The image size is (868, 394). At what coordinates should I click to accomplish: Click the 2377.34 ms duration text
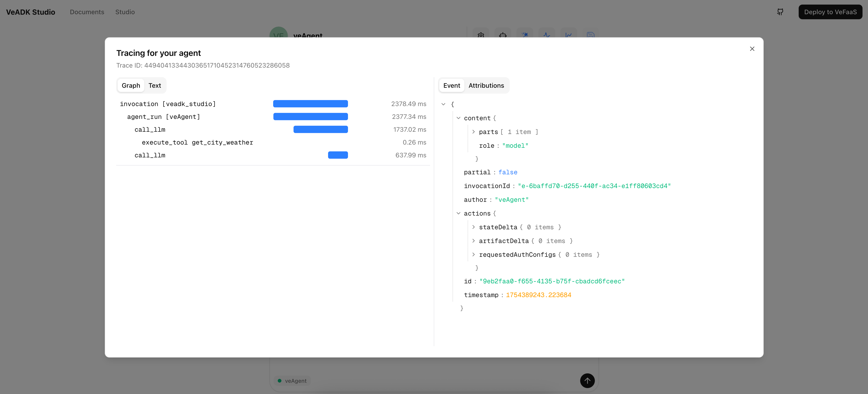point(409,117)
